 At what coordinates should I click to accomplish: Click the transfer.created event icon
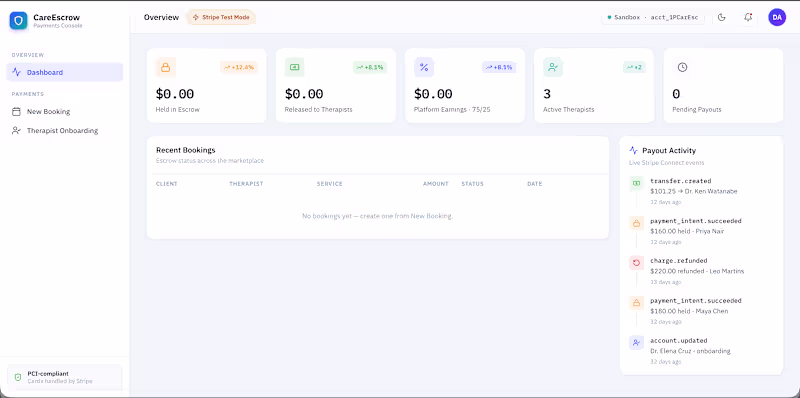coord(636,183)
